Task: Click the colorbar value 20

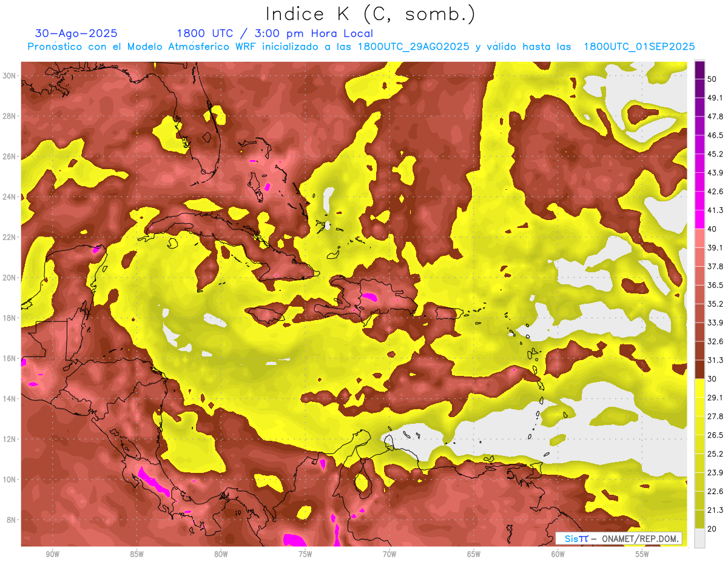Action: point(712,529)
